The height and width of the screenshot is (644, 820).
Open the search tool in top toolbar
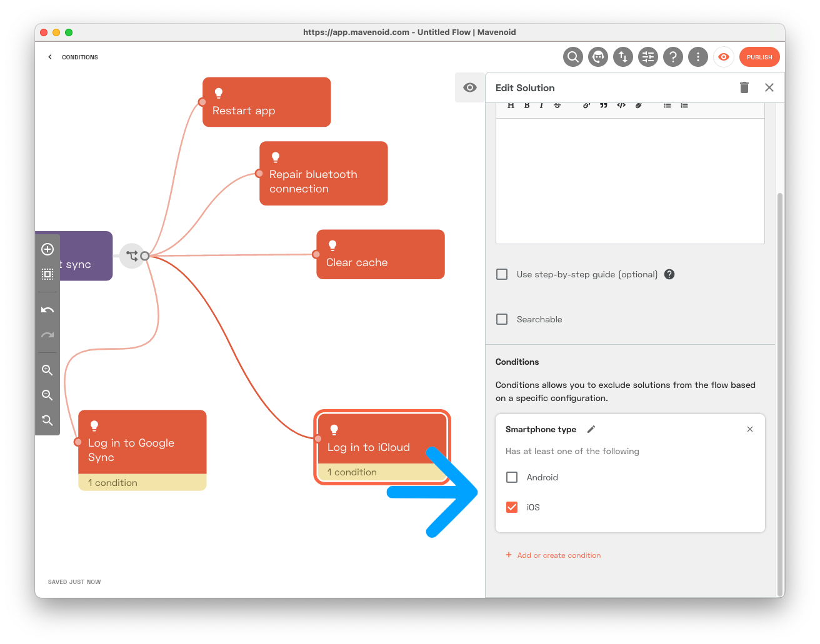pyautogui.click(x=573, y=57)
